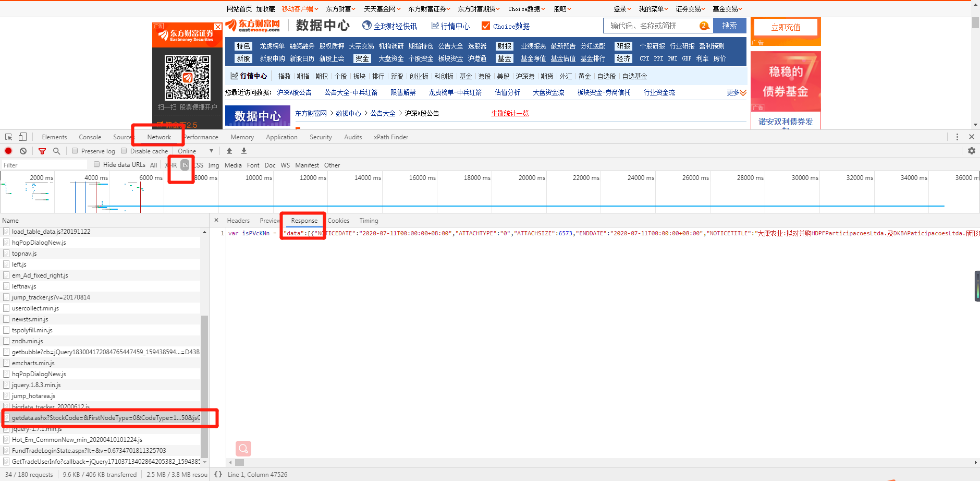
Task: Click the pink floating search icon
Action: 243,449
